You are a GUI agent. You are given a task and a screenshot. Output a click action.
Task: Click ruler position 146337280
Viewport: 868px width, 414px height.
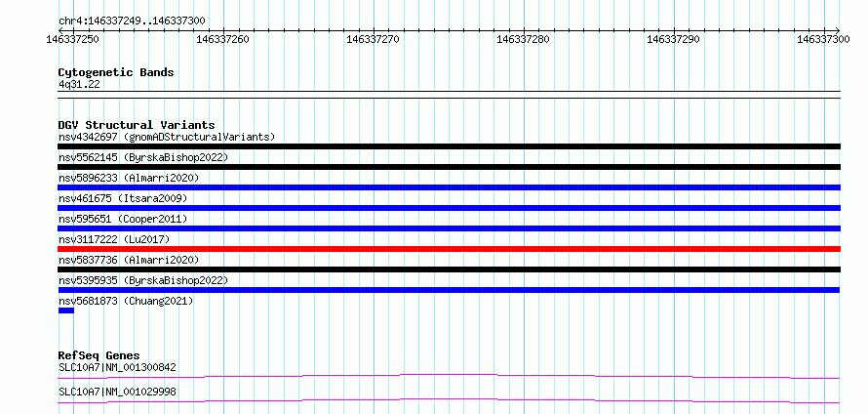coord(524,39)
